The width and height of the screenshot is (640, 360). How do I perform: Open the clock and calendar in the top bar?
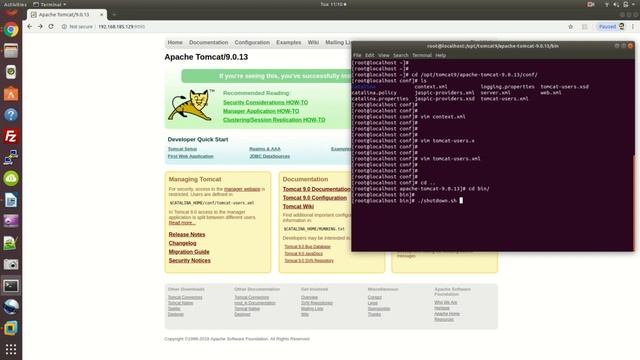pyautogui.click(x=333, y=4)
